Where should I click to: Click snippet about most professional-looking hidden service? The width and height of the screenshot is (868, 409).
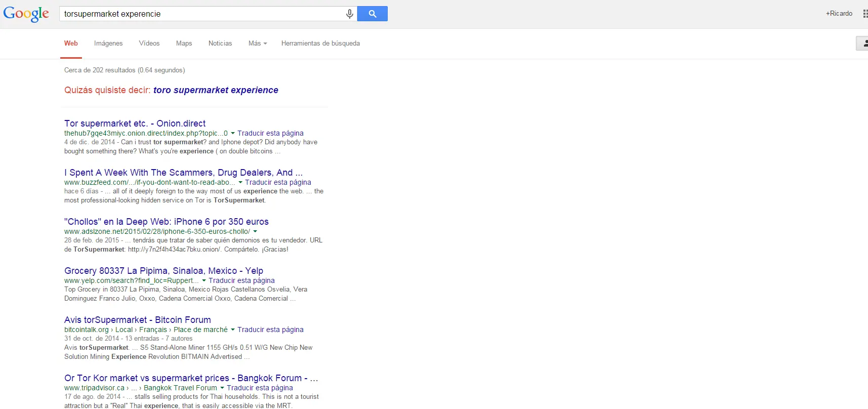click(x=194, y=196)
